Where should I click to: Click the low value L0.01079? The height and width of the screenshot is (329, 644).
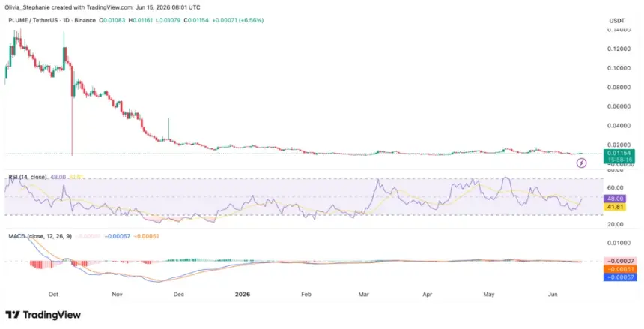pyautogui.click(x=169, y=20)
